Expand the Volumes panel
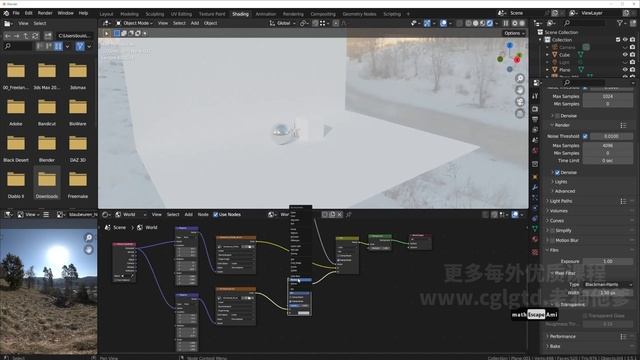The height and width of the screenshot is (360, 640). 558,211
